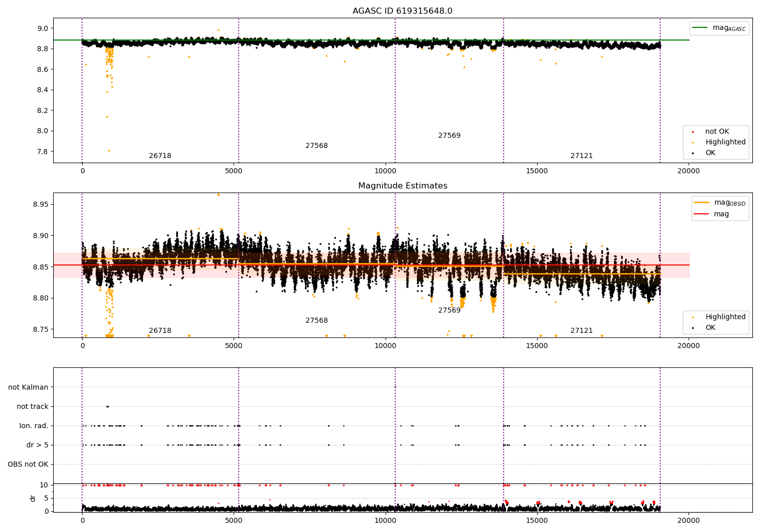Click the orange line swatch beside mag OBSID

click(x=701, y=202)
